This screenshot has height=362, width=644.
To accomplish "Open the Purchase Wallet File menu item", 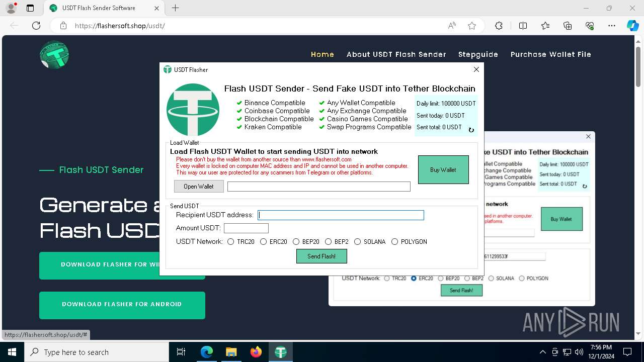I will tap(551, 54).
